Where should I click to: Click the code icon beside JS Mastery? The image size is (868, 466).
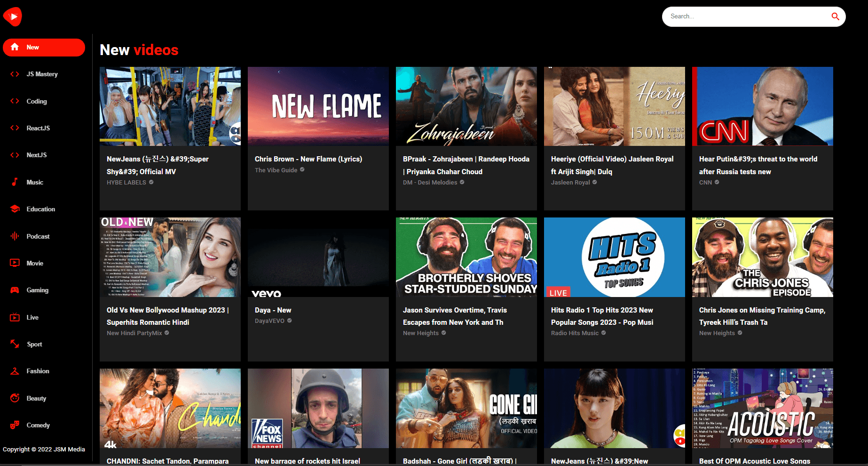pyautogui.click(x=15, y=74)
